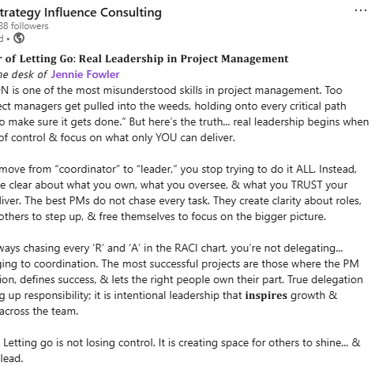
Task: Click the post timestamp beside the globe
Action: (2, 38)
